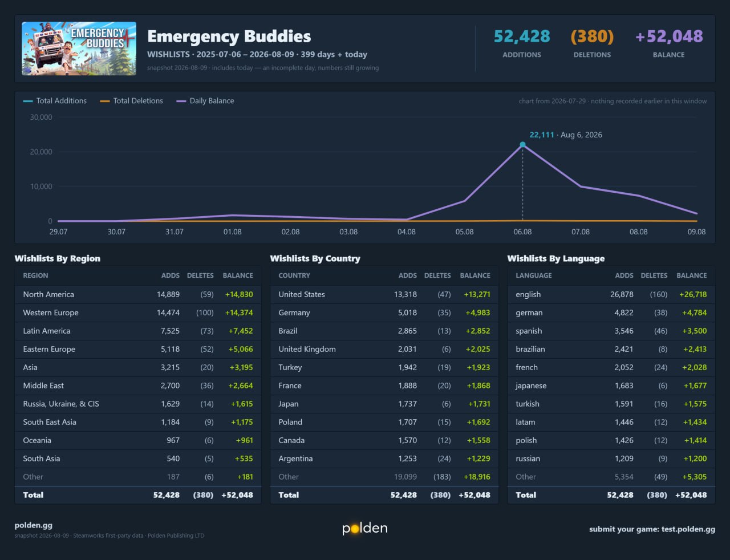This screenshot has height=560, width=730.
Task: Sort by the COUNTRY column header
Action: point(294,275)
